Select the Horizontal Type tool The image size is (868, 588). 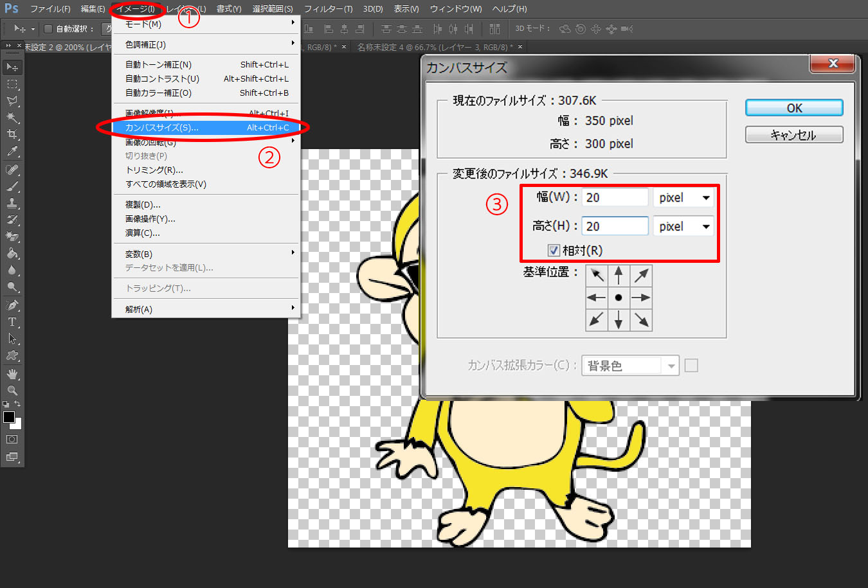click(x=12, y=321)
